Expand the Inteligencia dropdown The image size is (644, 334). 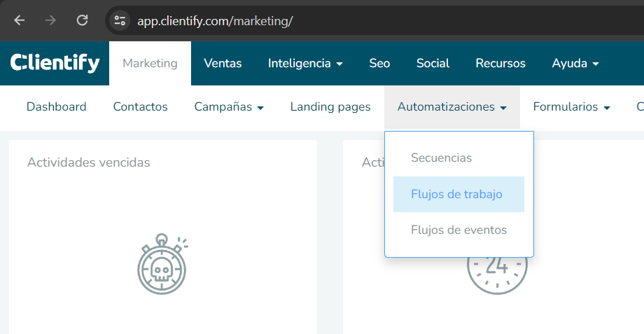coord(305,63)
